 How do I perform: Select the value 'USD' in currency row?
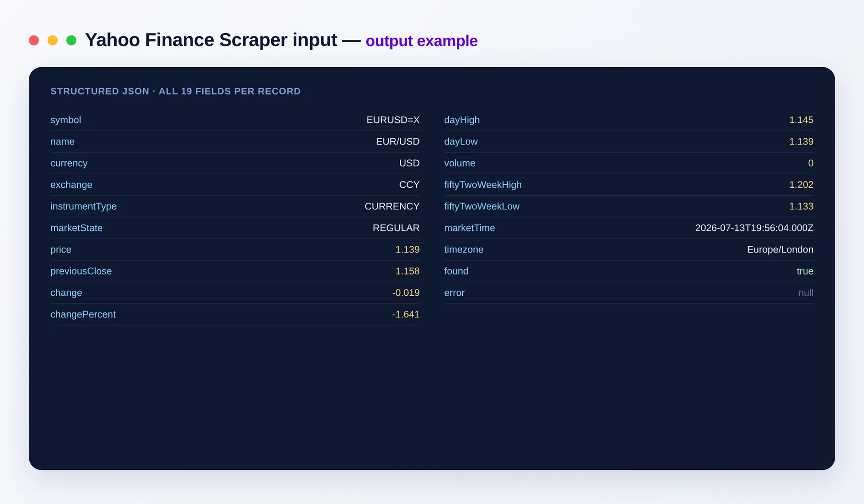[x=409, y=163]
